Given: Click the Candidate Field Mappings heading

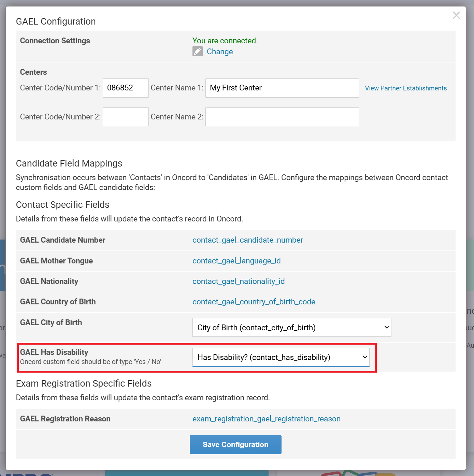Looking at the screenshot, I should pyautogui.click(x=69, y=163).
